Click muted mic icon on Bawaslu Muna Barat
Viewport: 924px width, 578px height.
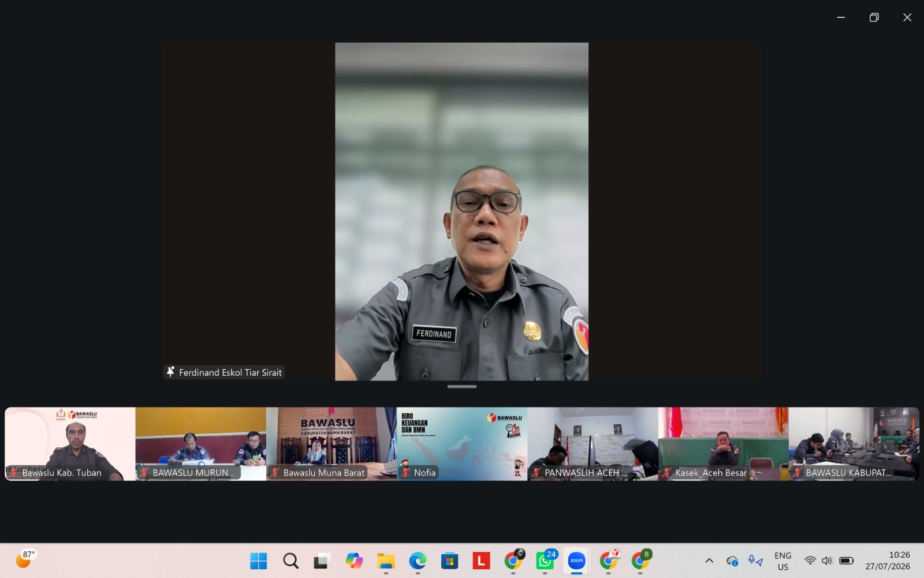(x=275, y=473)
